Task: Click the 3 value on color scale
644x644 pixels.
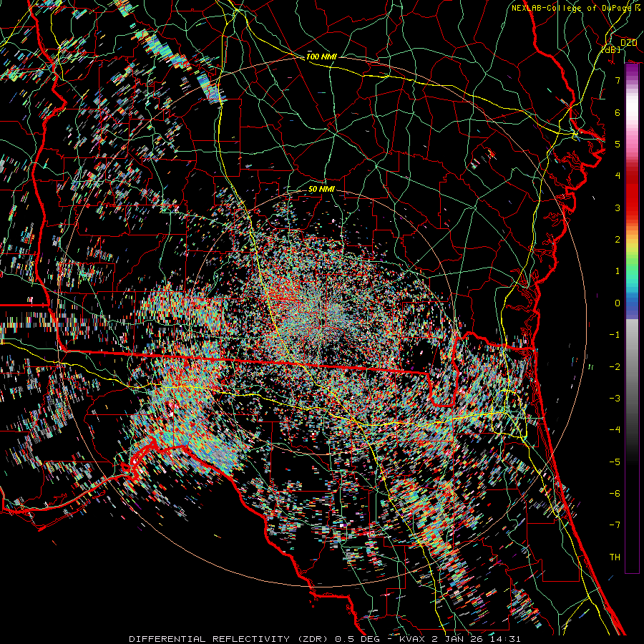Action: (x=618, y=208)
